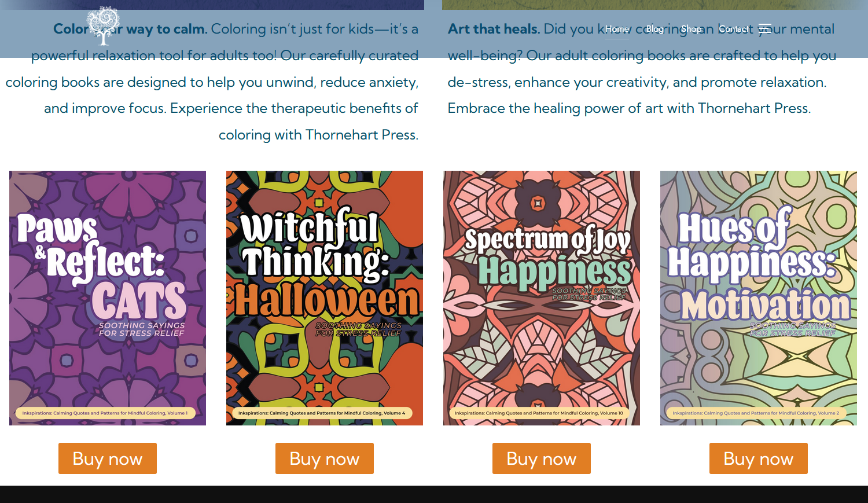The height and width of the screenshot is (503, 868).
Task: Click the Inkspirations Volume 2 label strip
Action: tap(756, 413)
